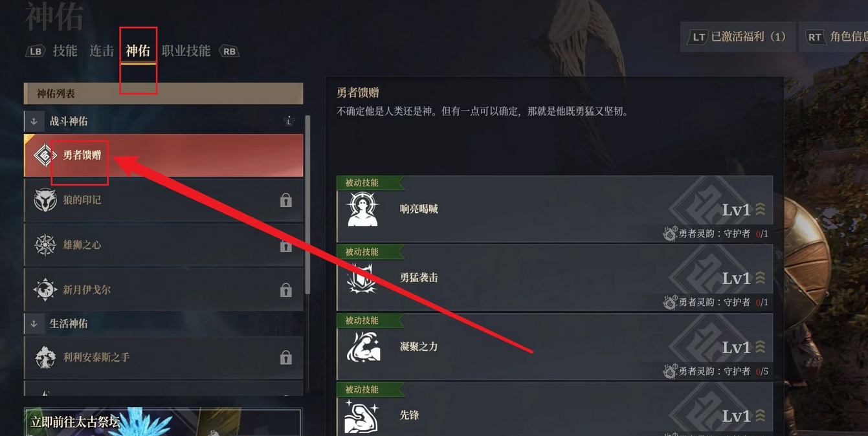Viewport: 868px width, 436px height.
Task: Click the 先锋 skill icon
Action: tap(362, 416)
